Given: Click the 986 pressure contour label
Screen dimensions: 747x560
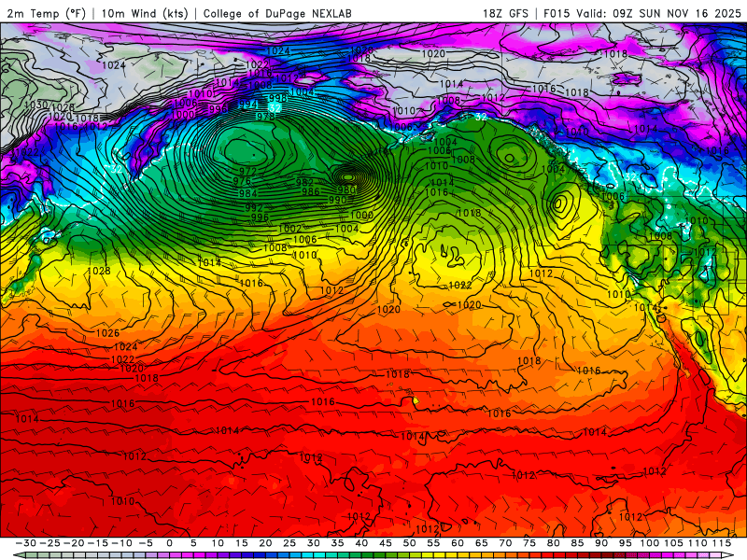Looking at the screenshot, I should (x=310, y=191).
